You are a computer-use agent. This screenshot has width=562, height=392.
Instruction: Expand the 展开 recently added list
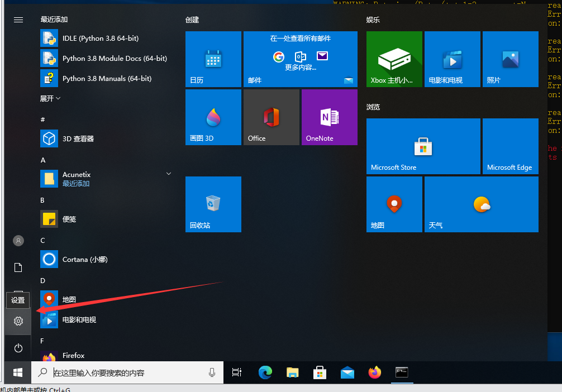pos(50,98)
